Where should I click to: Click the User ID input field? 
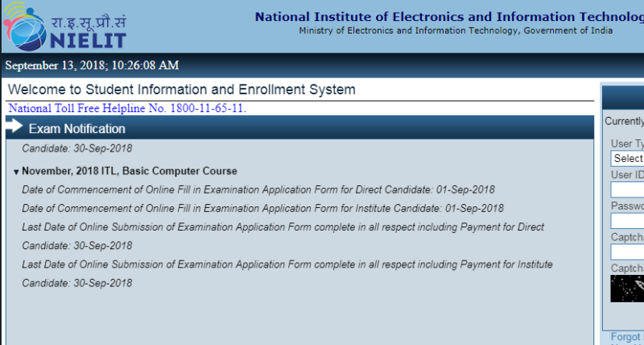[x=628, y=190]
